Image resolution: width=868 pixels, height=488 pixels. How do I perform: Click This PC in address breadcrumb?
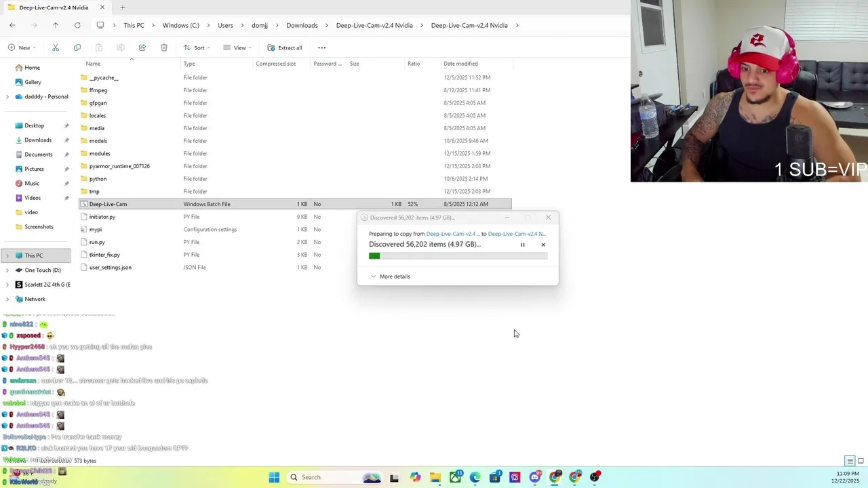coord(134,25)
